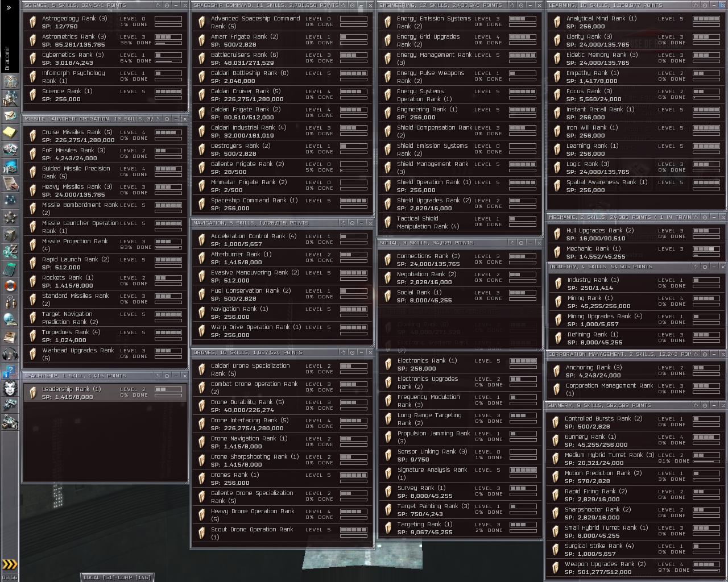Viewport: 728px width, 582px height.
Task: Toggle the starburst button on Industry window header
Action: click(696, 267)
